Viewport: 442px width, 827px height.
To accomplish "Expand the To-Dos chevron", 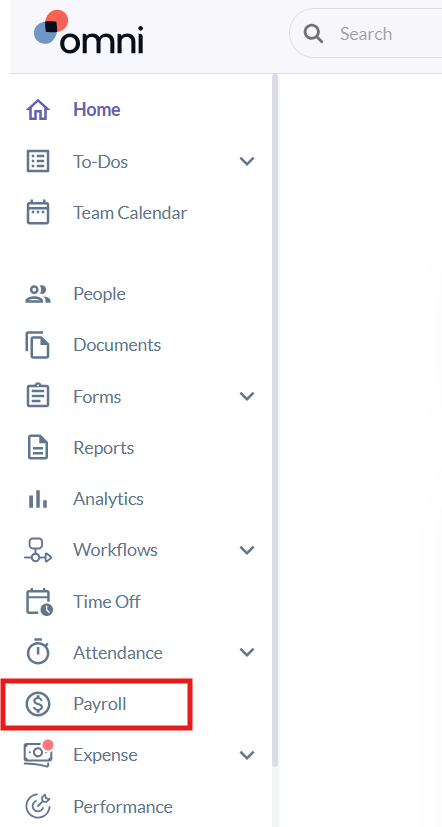I will 247,161.
